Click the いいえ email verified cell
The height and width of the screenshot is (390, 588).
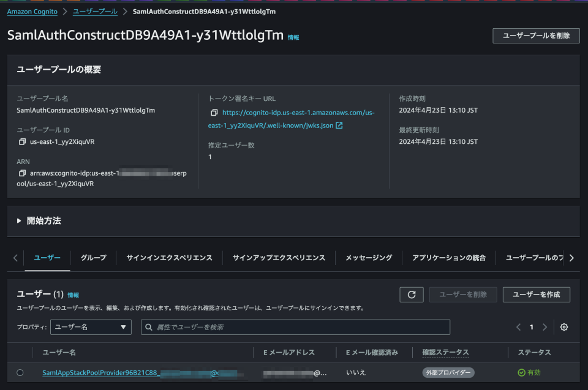(356, 372)
